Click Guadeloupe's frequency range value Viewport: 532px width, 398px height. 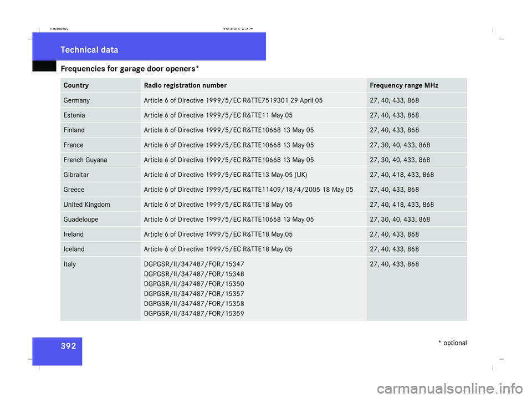point(400,220)
